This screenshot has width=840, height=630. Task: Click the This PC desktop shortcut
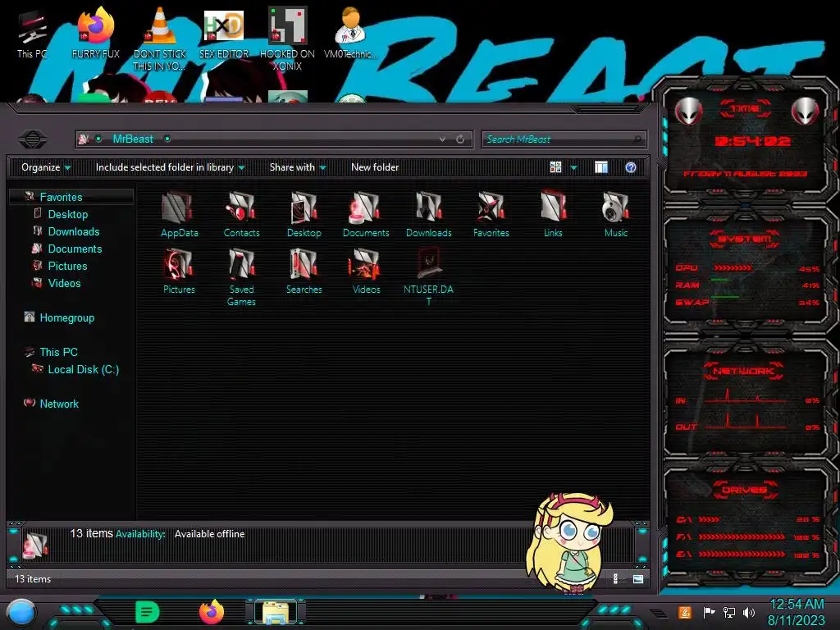point(32,34)
